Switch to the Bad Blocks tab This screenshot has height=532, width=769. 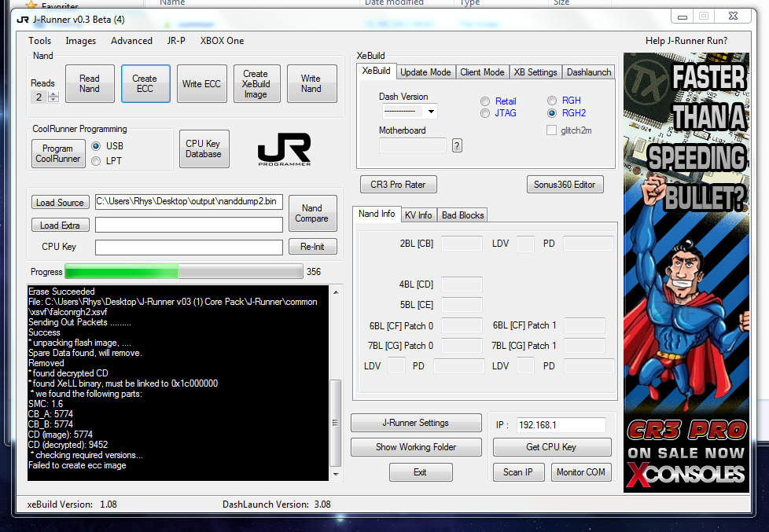462,215
